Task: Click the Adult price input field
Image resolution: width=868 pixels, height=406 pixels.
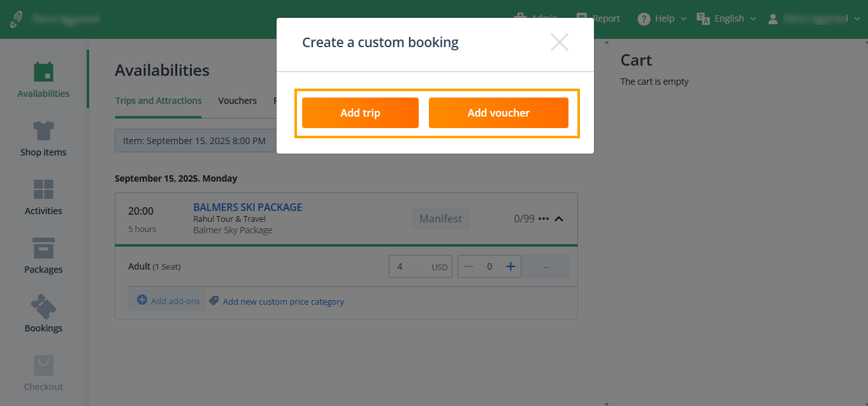Action: point(411,267)
